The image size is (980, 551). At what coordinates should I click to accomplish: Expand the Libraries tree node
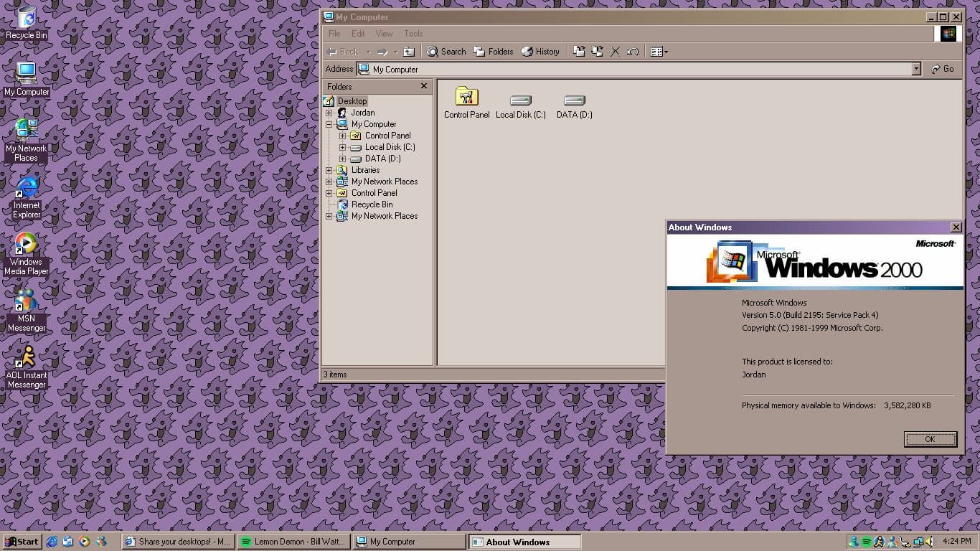(329, 170)
